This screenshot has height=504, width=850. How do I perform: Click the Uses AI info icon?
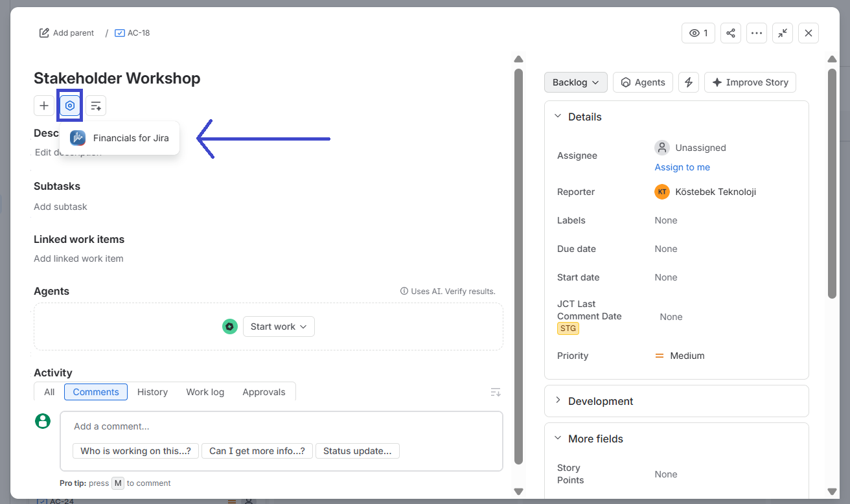[x=404, y=292]
